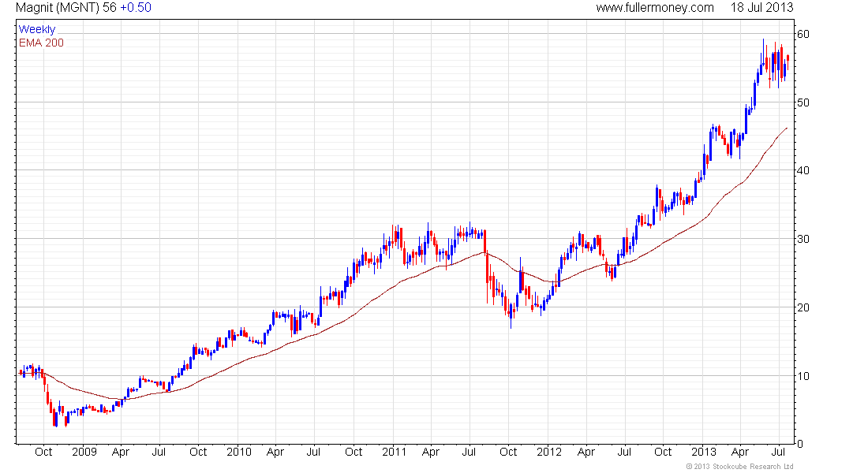
Task: Click the '60' price axis label
Action: pyautogui.click(x=803, y=35)
